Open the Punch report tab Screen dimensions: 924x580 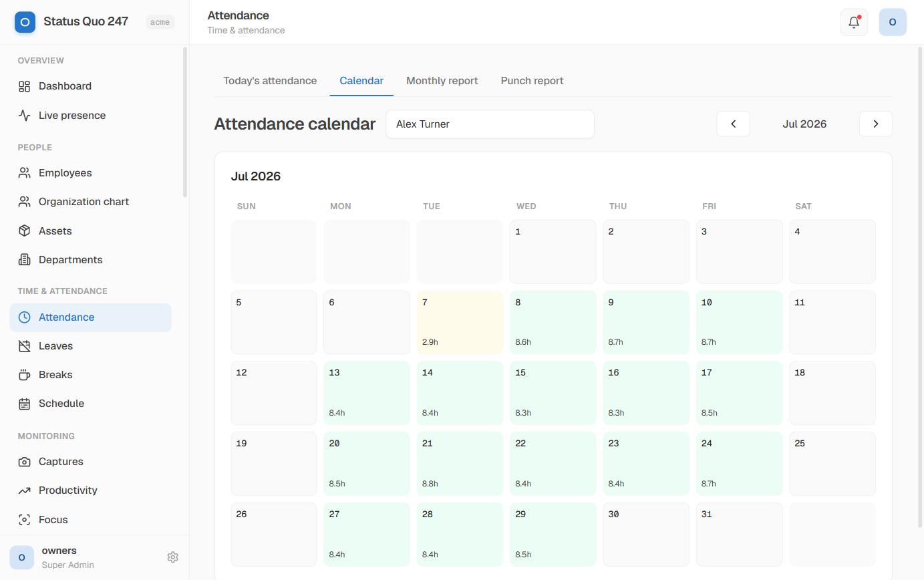pyautogui.click(x=532, y=81)
